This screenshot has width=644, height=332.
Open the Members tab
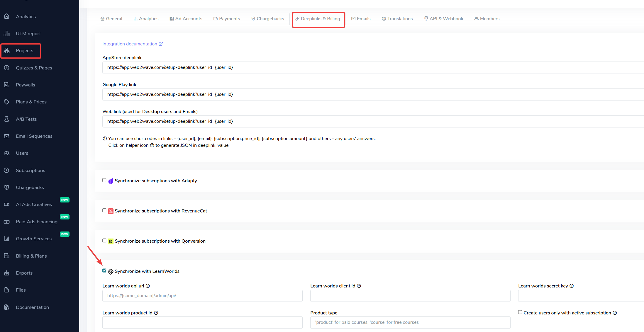[x=487, y=19]
